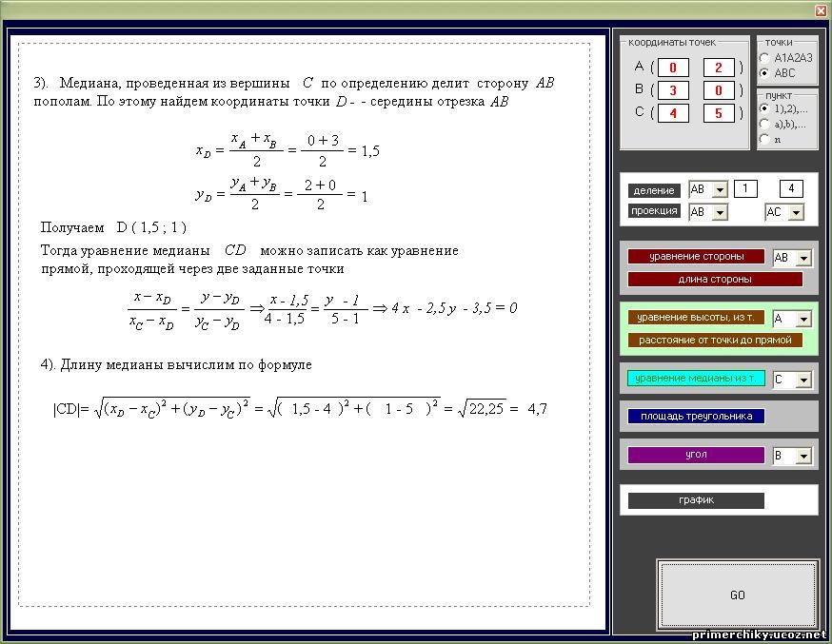Click the GO button
Viewport: 832px width, 644px height.
click(x=737, y=595)
